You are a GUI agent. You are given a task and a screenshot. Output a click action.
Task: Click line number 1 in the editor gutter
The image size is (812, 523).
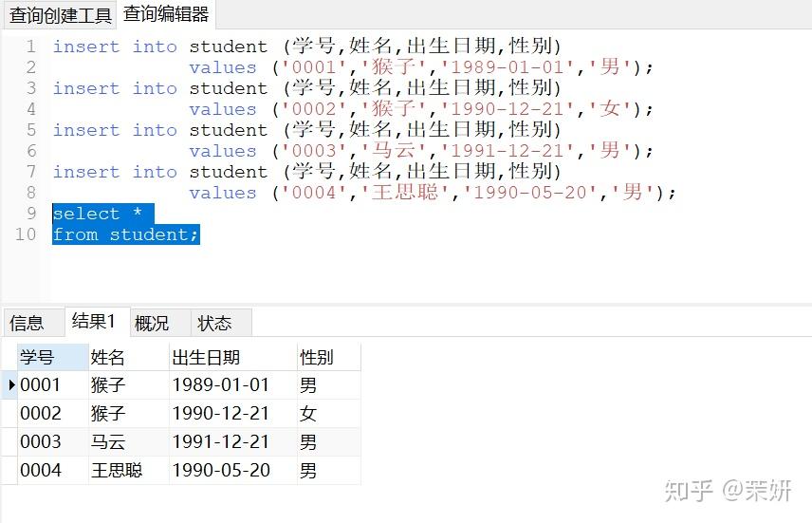pos(31,47)
